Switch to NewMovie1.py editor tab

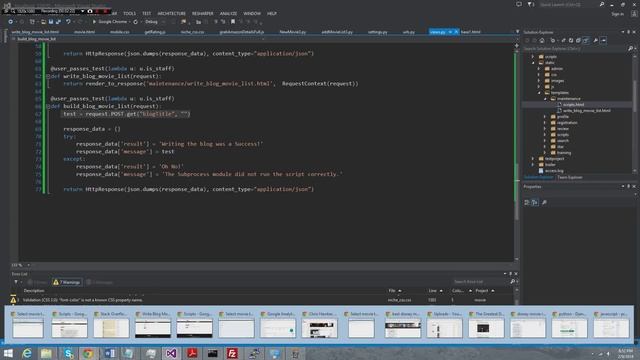click(x=293, y=32)
